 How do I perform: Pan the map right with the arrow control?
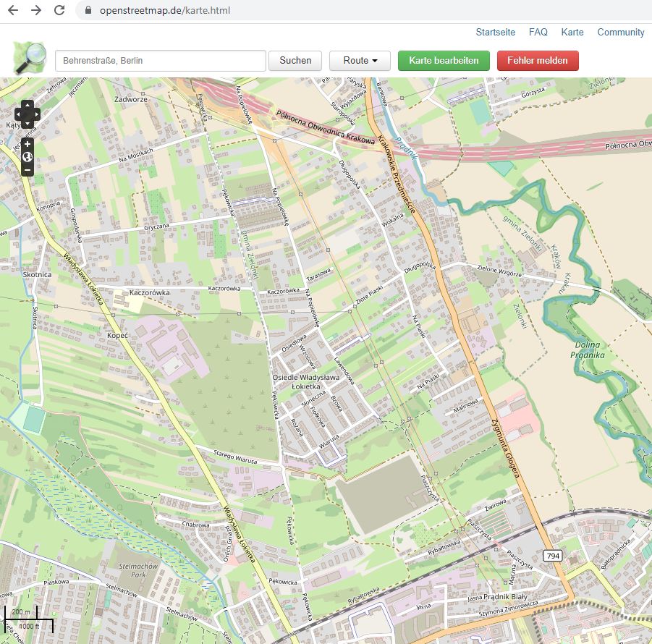click(36, 114)
